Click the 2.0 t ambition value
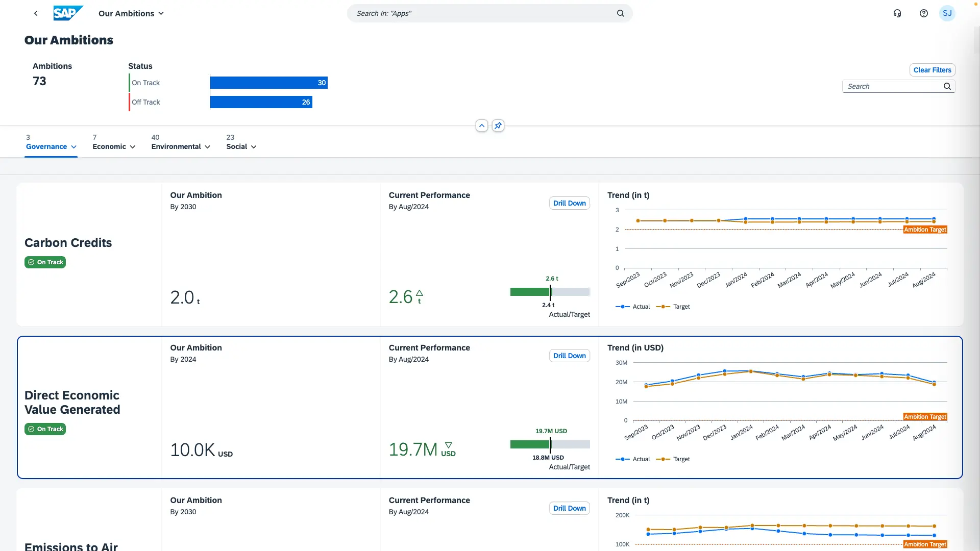980x551 pixels. pyautogui.click(x=185, y=297)
